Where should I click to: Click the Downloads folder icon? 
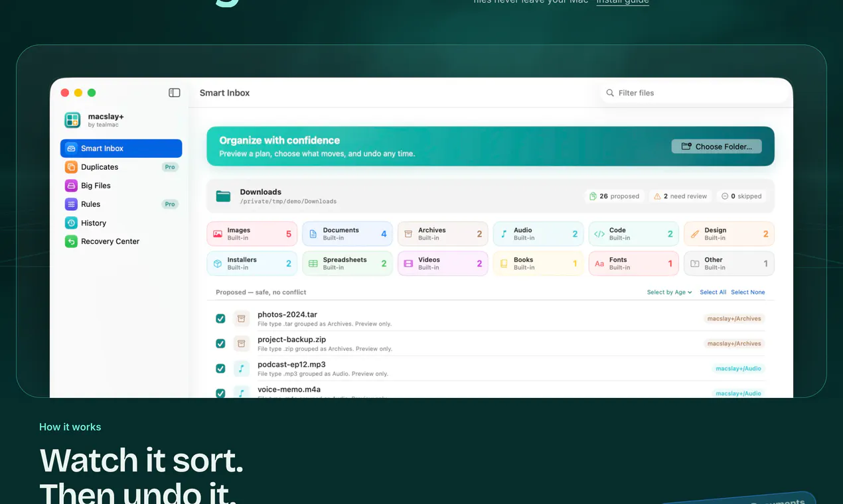point(223,196)
